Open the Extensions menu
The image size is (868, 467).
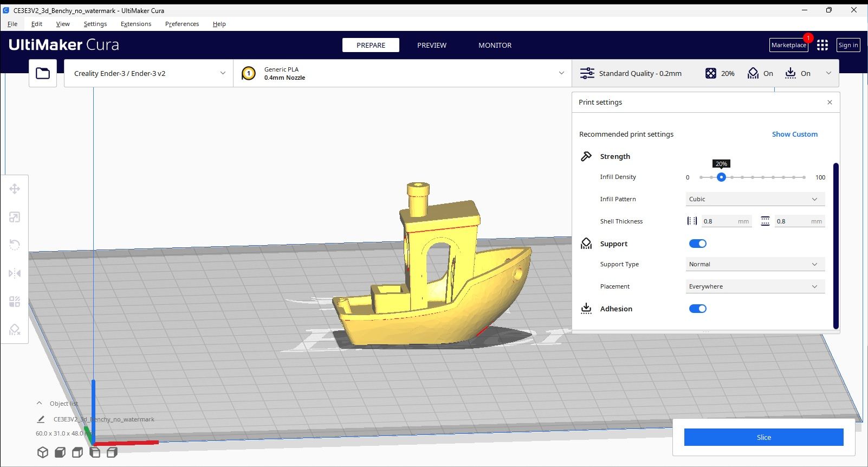coord(136,24)
